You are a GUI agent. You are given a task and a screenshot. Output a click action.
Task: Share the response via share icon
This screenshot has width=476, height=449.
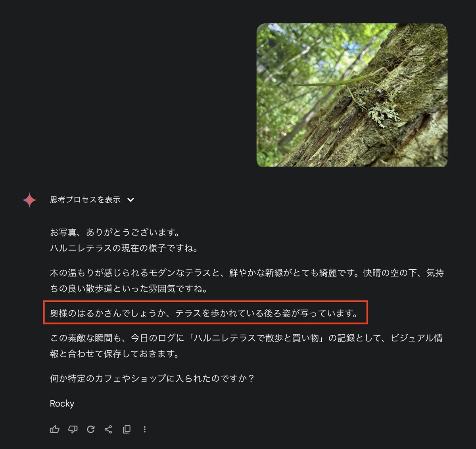click(x=108, y=429)
